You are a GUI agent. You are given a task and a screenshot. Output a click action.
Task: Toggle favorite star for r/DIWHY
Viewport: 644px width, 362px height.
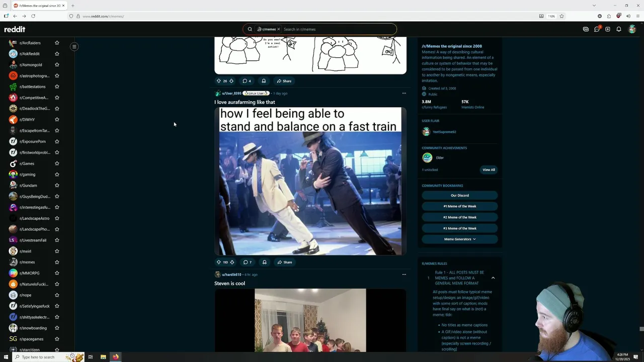tap(57, 120)
